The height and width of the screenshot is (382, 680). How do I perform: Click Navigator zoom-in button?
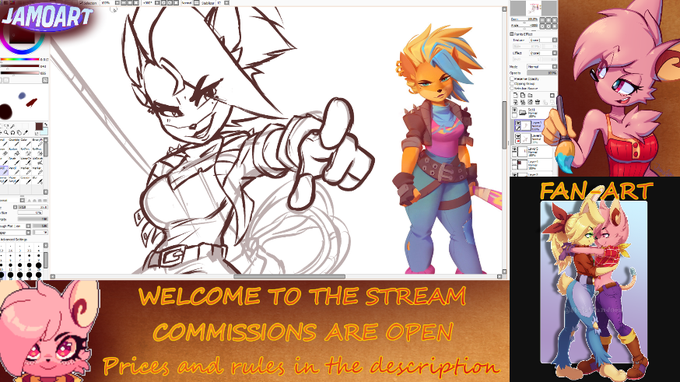(549, 20)
